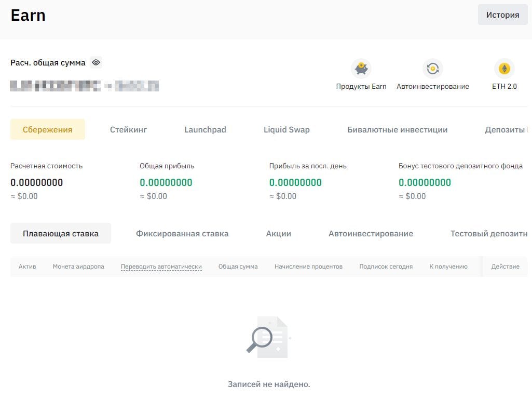Open the Бивалютные инвестиции tab
This screenshot has height=400, width=532.
pos(397,129)
